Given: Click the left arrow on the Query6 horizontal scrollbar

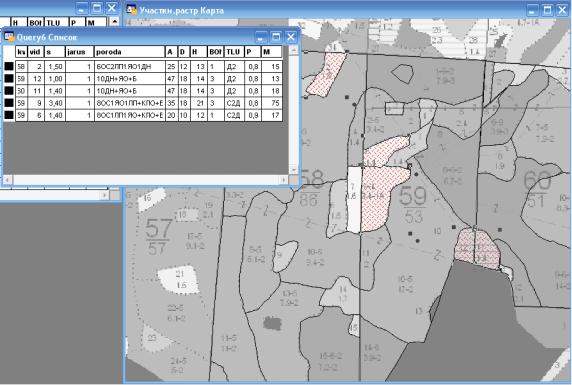Looking at the screenshot, I should (x=8, y=180).
